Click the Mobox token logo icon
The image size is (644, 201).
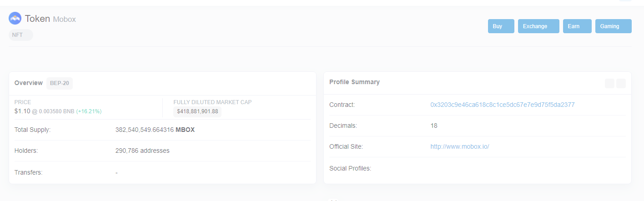(15, 19)
